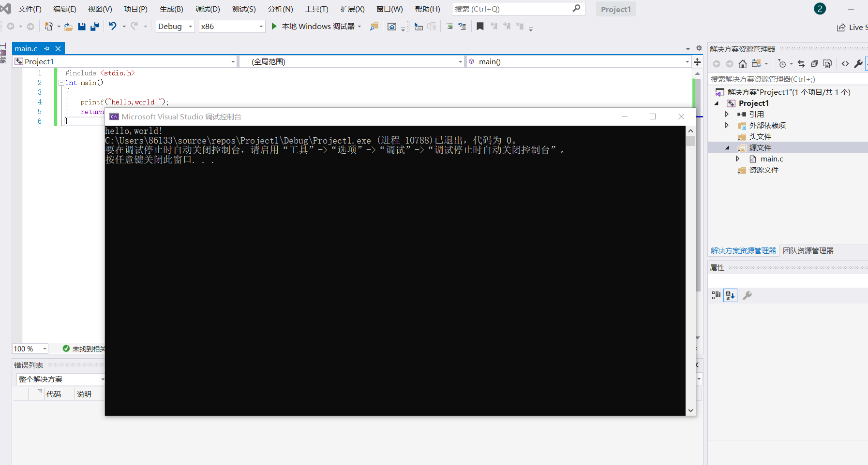Viewport: 868px width, 465px height.
Task: Expand the 引用 tree node
Action: click(x=727, y=114)
